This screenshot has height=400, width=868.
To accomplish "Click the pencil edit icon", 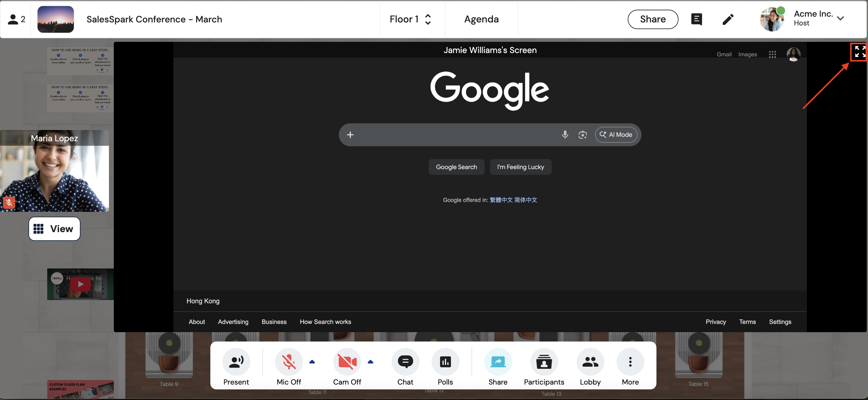I will 728,19.
